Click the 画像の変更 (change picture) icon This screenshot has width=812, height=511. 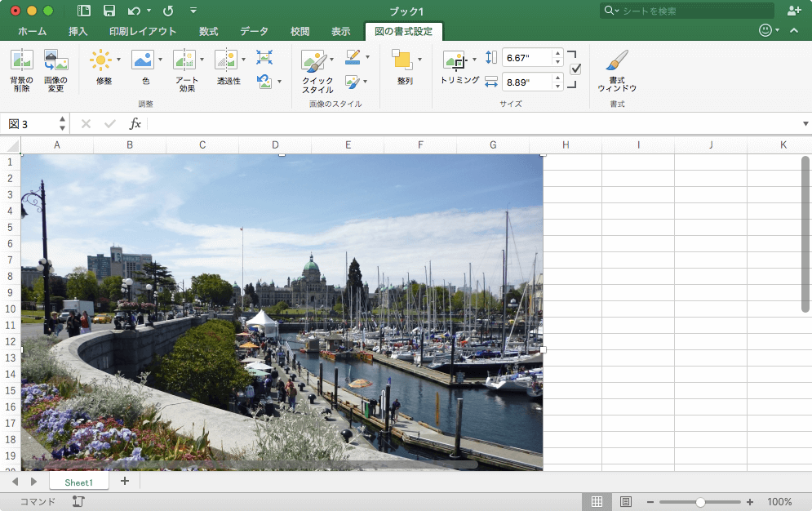[x=56, y=60]
